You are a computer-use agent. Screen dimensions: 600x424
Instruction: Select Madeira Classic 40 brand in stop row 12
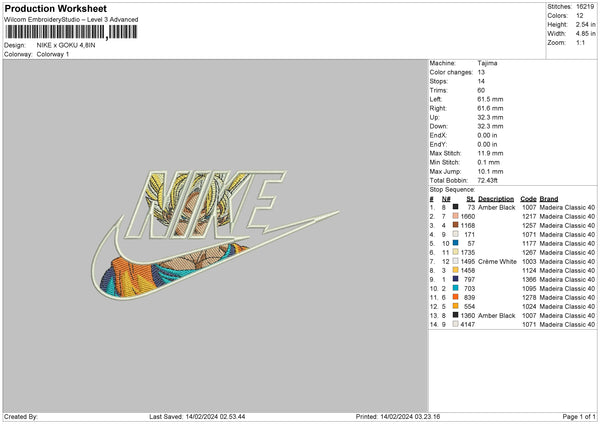click(567, 307)
